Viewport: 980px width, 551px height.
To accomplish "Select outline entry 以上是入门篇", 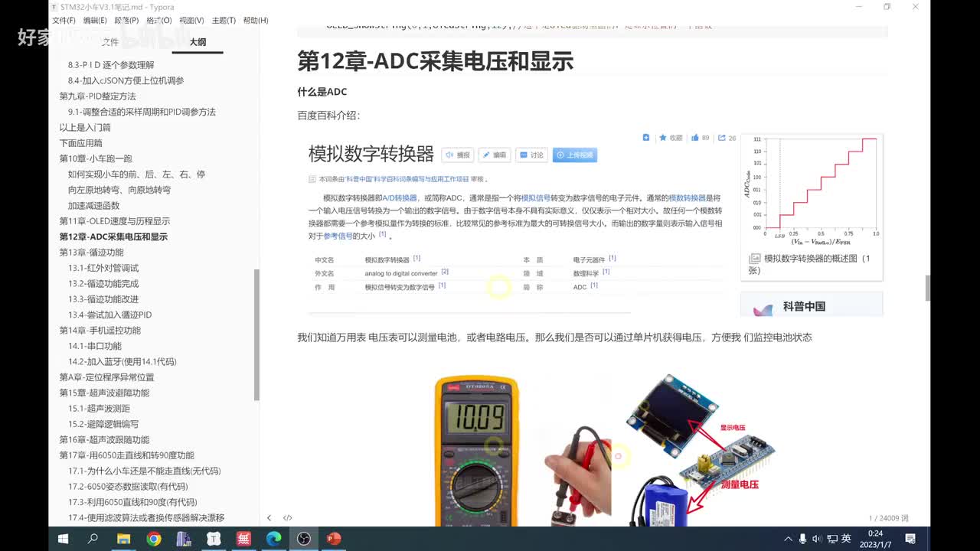I will [85, 127].
